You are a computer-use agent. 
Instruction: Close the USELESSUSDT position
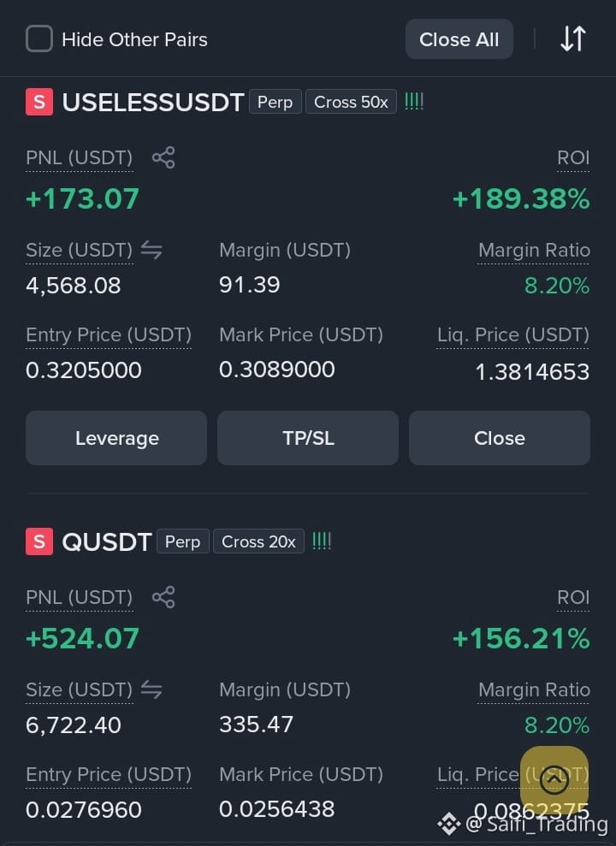[500, 438]
